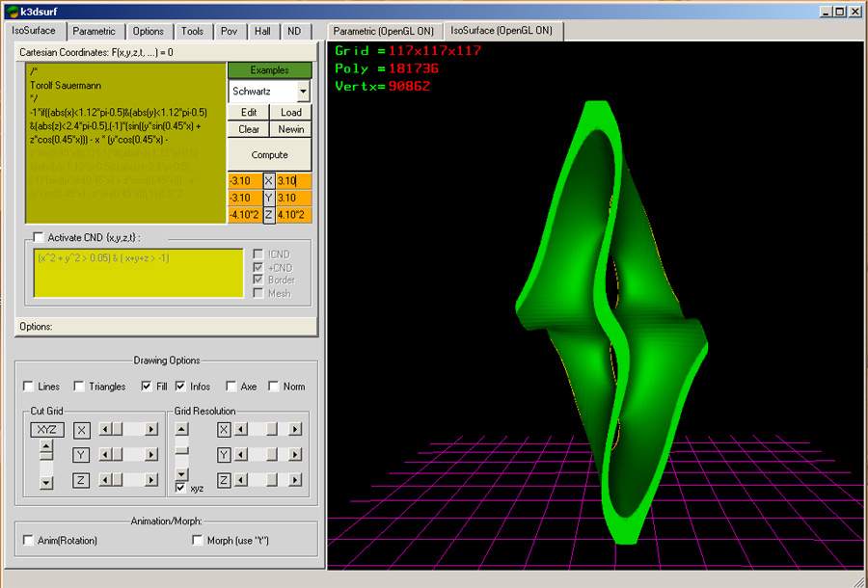
Task: Uncheck the Infos drawing option
Action: tap(180, 387)
